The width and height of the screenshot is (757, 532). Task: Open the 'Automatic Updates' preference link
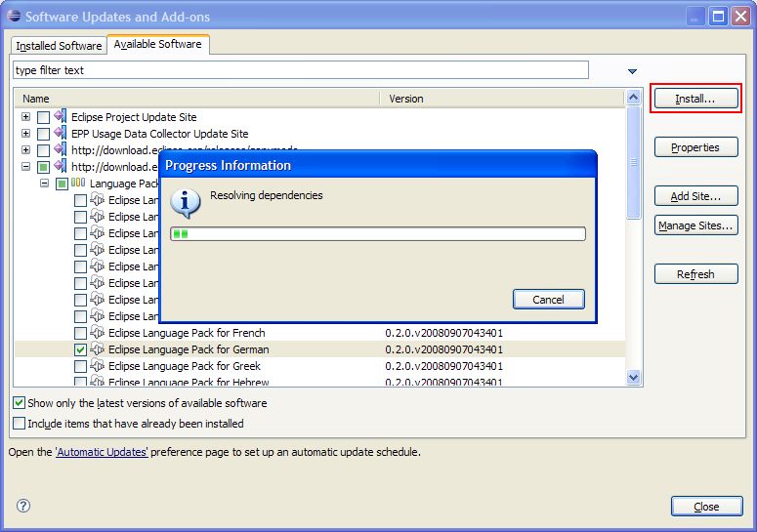click(x=102, y=452)
